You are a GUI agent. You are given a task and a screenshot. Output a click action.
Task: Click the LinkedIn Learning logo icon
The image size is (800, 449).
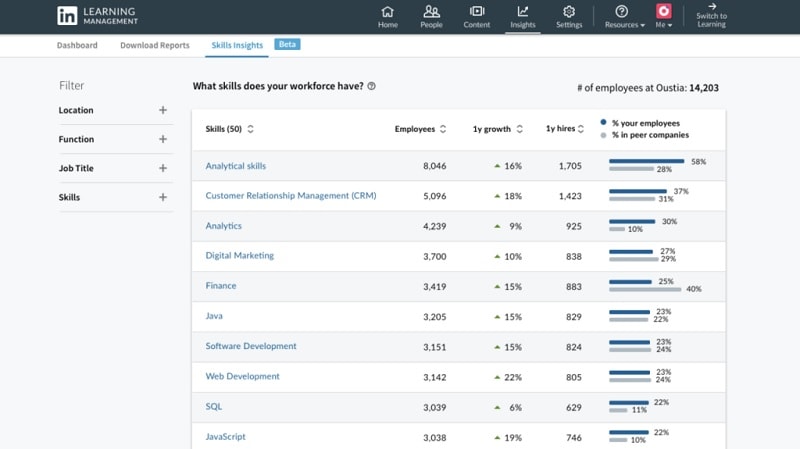click(67, 16)
